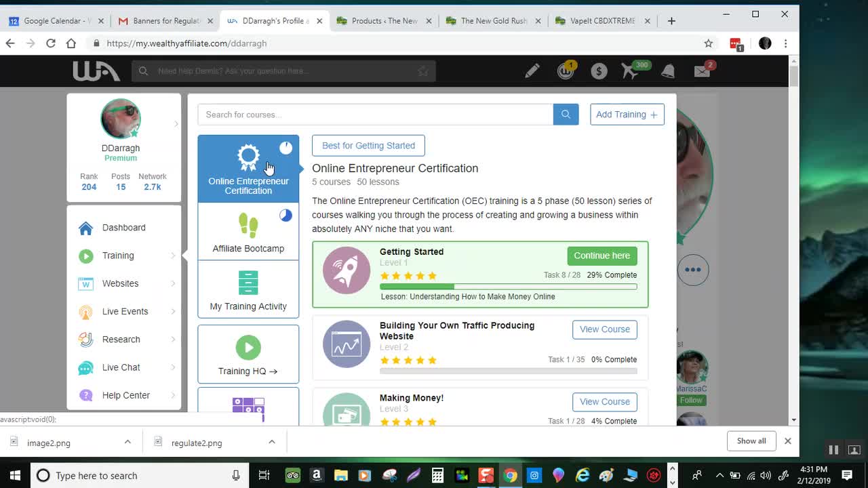868x488 pixels.
Task: Expand the Live Chat submenu arrow
Action: click(173, 367)
